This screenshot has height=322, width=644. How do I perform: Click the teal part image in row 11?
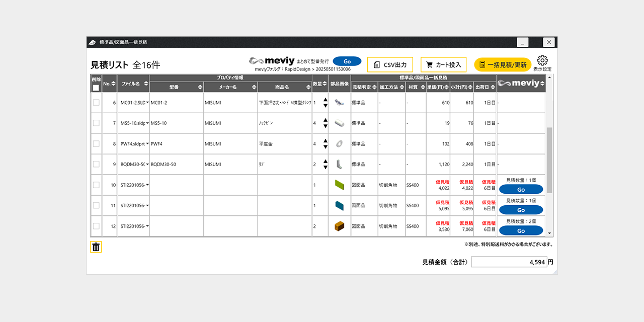coord(340,206)
